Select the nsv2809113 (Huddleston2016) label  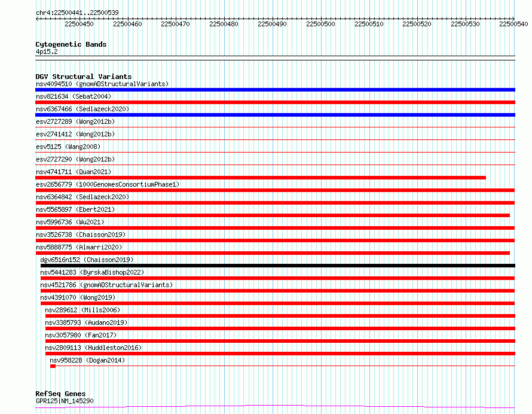(93, 348)
